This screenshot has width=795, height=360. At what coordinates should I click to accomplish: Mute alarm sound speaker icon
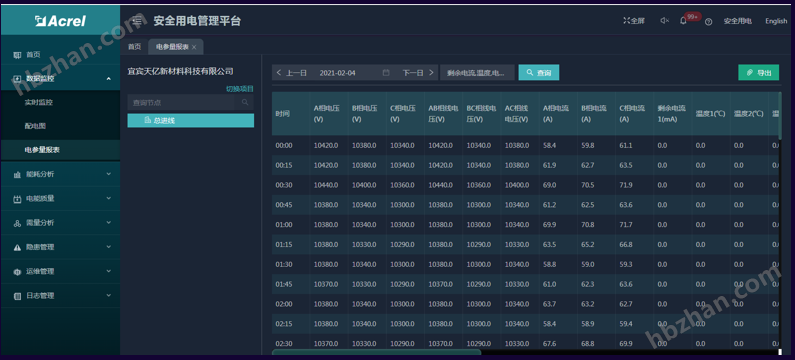[664, 21]
